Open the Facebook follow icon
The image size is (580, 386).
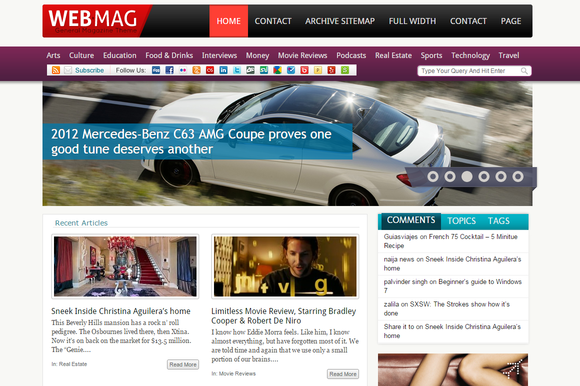click(169, 70)
